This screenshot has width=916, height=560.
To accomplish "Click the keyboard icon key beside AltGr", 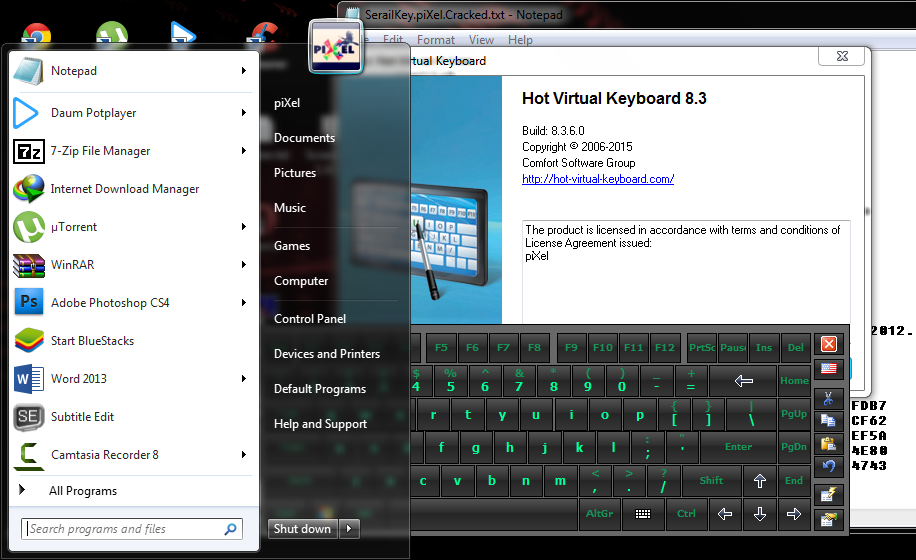I will coord(643,514).
